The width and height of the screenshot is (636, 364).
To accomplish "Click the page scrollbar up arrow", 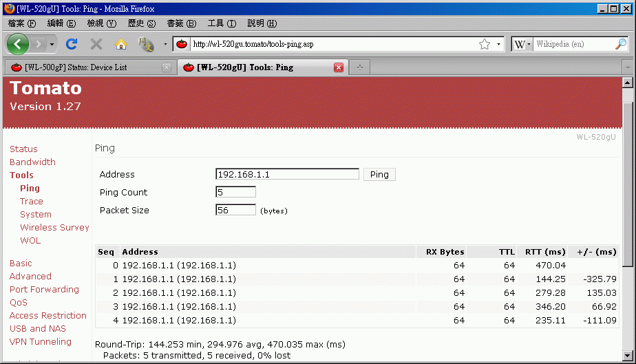I will coord(628,83).
